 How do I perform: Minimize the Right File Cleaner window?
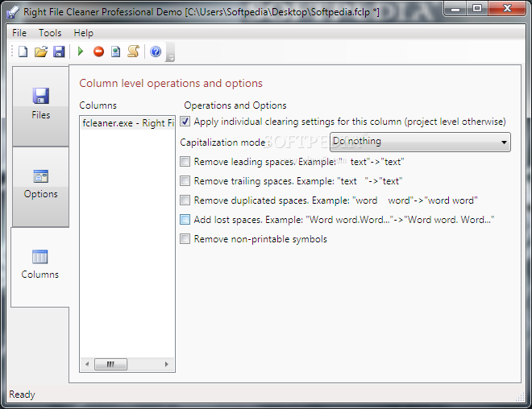(455, 9)
